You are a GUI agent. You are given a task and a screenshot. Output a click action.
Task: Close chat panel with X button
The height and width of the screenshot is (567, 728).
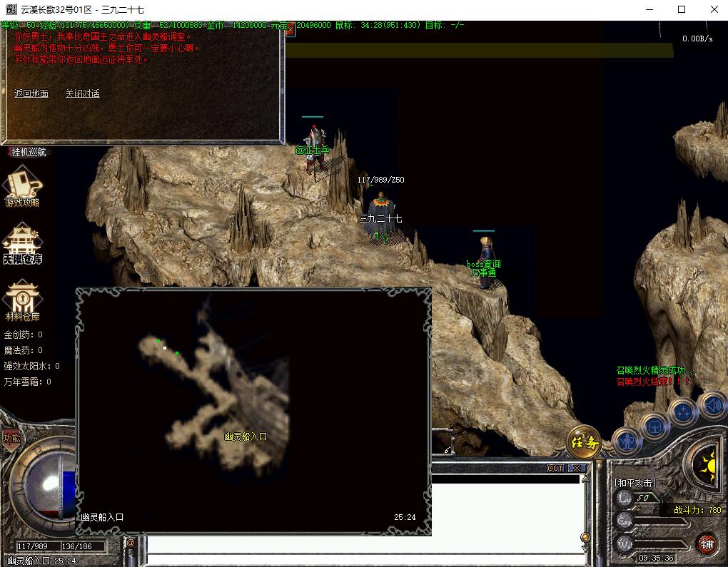(x=575, y=469)
